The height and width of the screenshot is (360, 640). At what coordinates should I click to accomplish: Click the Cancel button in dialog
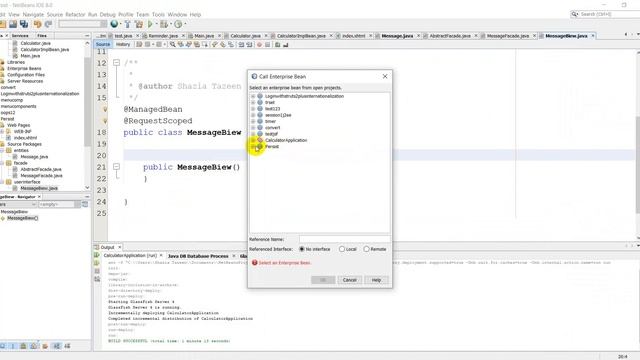coord(349,280)
